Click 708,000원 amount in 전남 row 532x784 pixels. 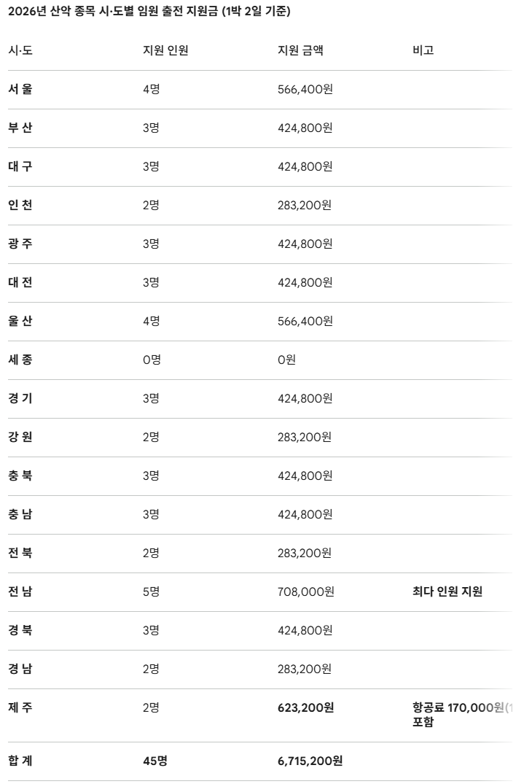305,591
